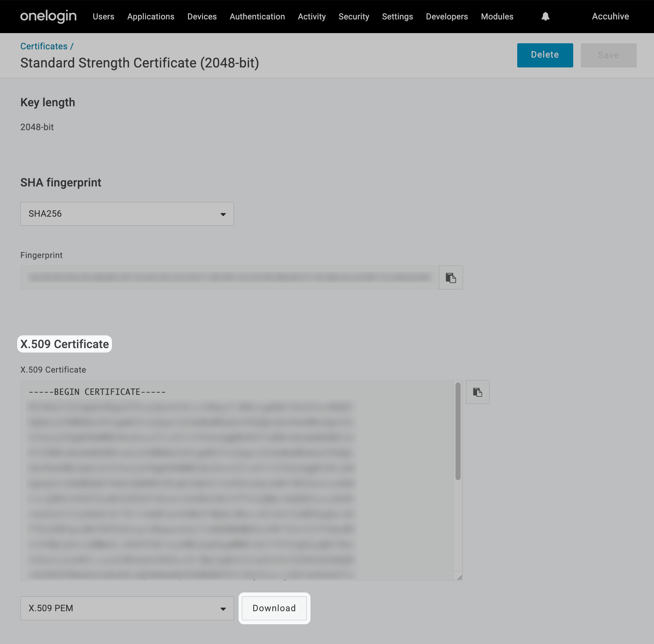Click the certificate text area scrollbar
Viewport: 654px width, 644px height.
(458, 431)
